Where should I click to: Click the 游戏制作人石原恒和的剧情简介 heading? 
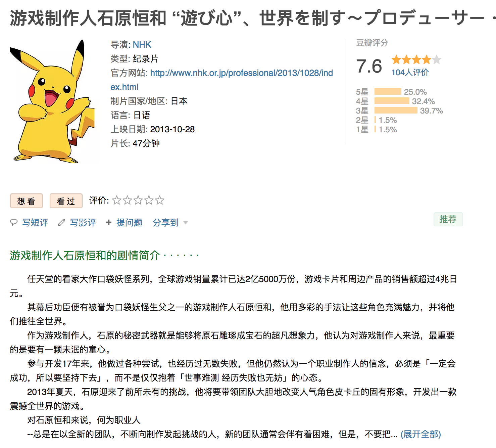[x=85, y=255]
